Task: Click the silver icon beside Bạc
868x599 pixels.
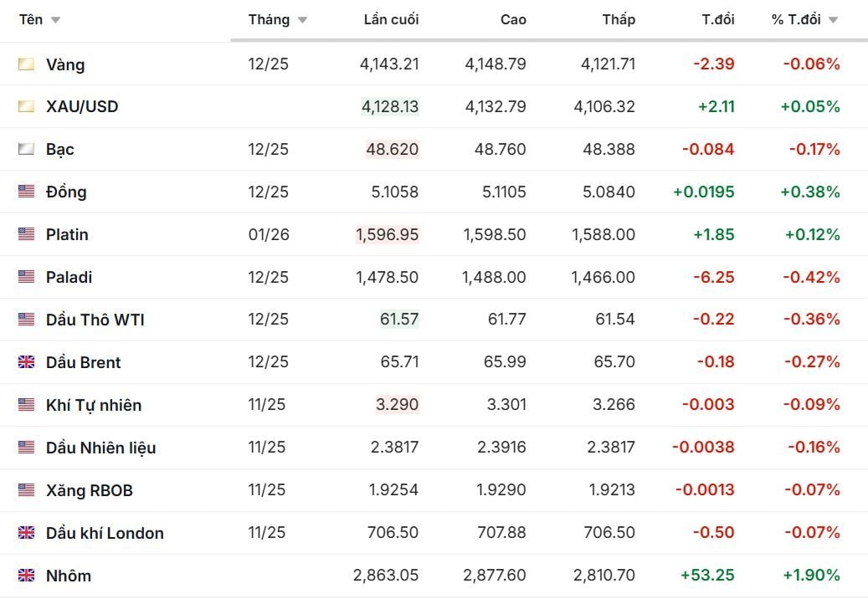Action: pos(27,150)
